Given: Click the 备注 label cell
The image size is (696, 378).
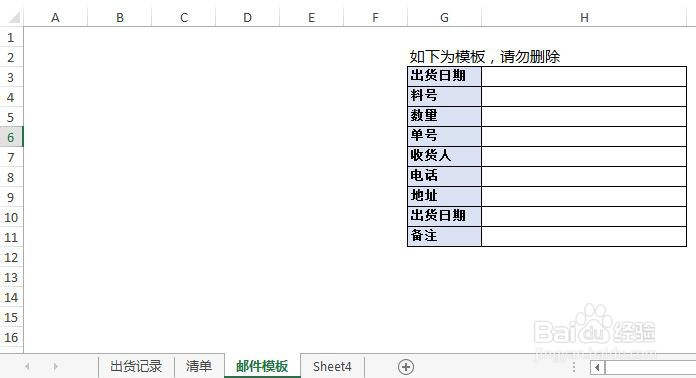Looking at the screenshot, I should coord(444,236).
